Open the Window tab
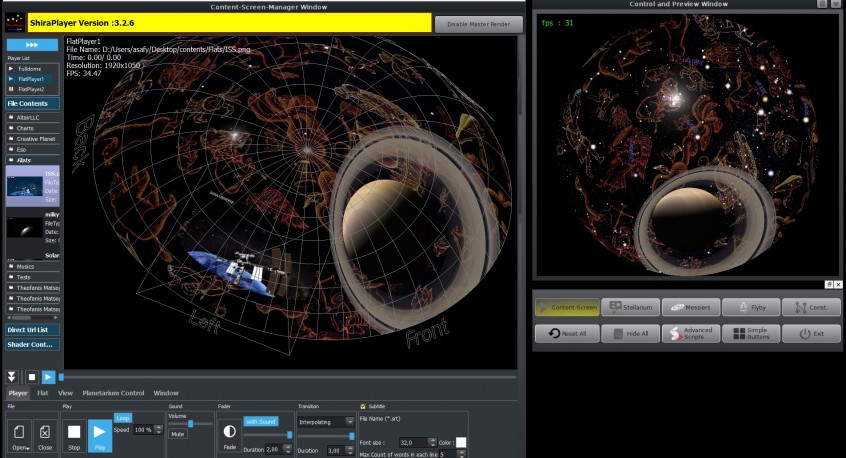 click(166, 393)
